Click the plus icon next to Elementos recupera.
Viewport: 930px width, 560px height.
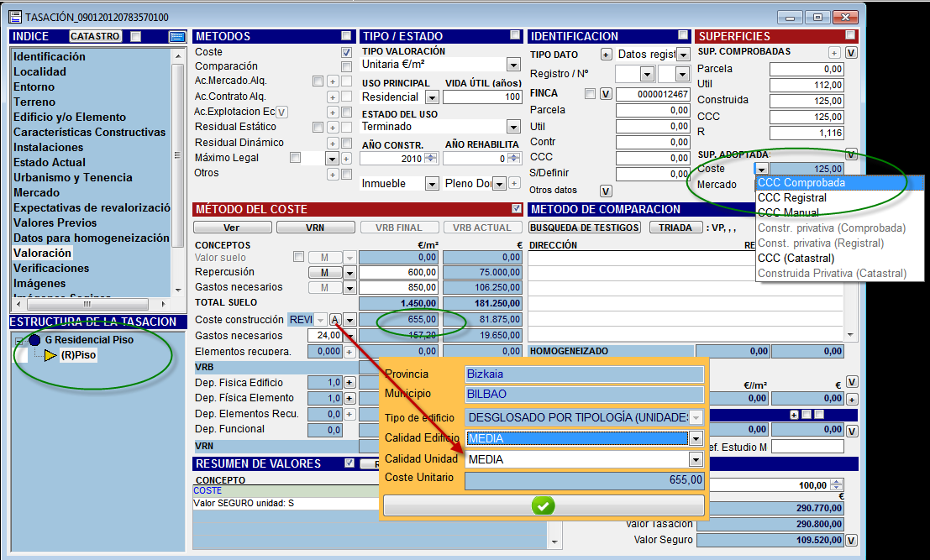coord(349,352)
